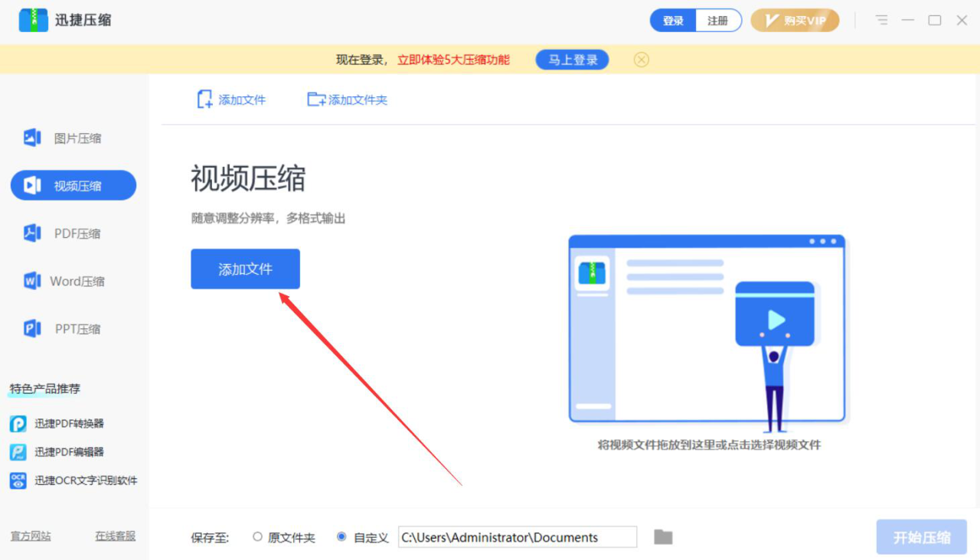The image size is (980, 560).
Task: Click the orange 购买VIP button
Action: pyautogui.click(x=795, y=21)
